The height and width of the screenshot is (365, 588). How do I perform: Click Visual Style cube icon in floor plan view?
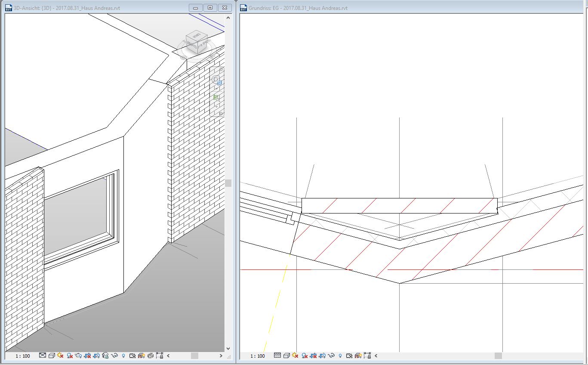(286, 356)
